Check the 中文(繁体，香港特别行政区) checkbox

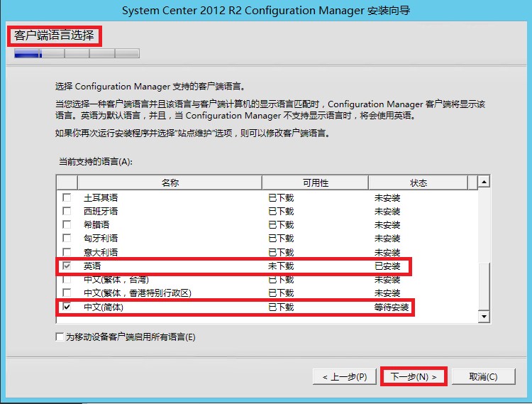click(x=67, y=293)
